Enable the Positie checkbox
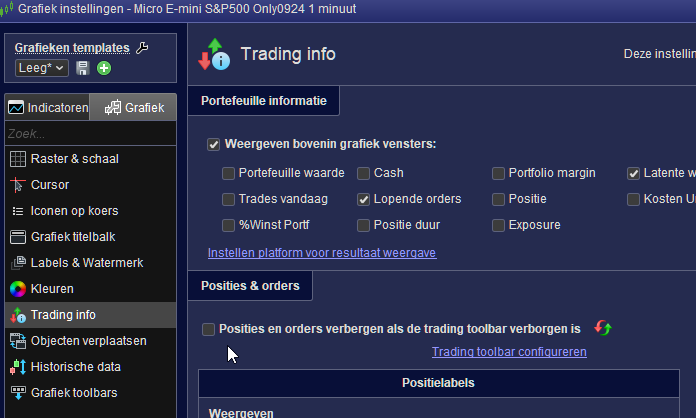The height and width of the screenshot is (418, 696). pos(498,199)
